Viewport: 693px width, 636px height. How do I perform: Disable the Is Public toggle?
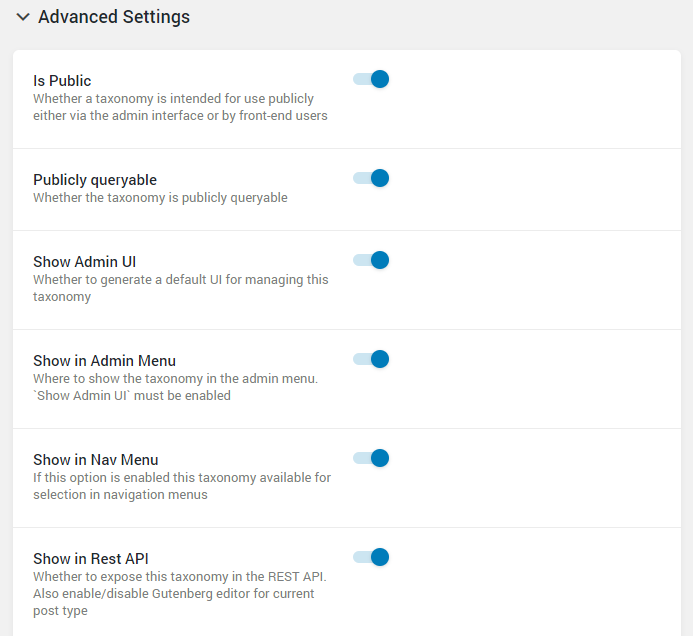click(371, 79)
